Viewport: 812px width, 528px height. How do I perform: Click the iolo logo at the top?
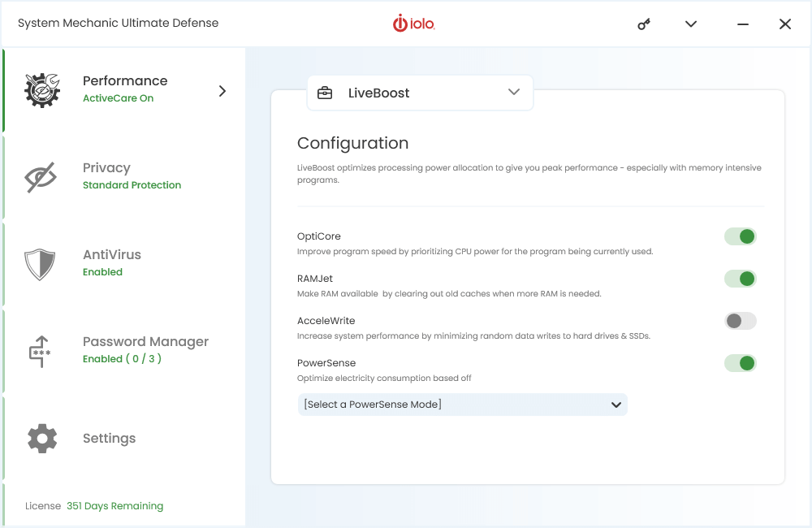[x=413, y=24]
